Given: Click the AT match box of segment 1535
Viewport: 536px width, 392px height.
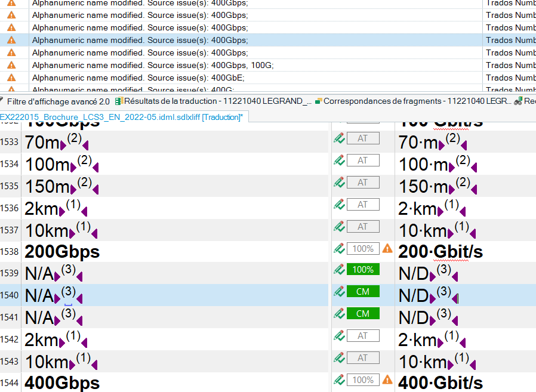Looking at the screenshot, I should coord(363,183).
